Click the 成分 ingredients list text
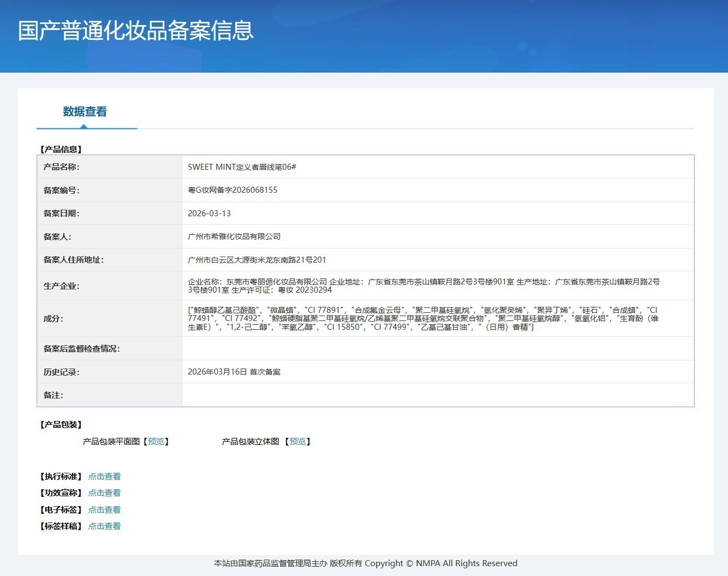Screen dimensions: 728x576 pyautogui.click(x=423, y=318)
